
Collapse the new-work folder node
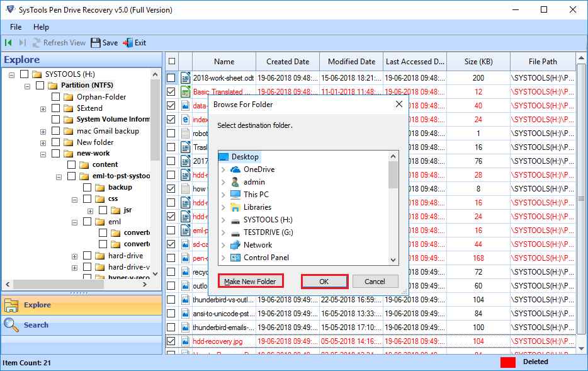tap(43, 154)
